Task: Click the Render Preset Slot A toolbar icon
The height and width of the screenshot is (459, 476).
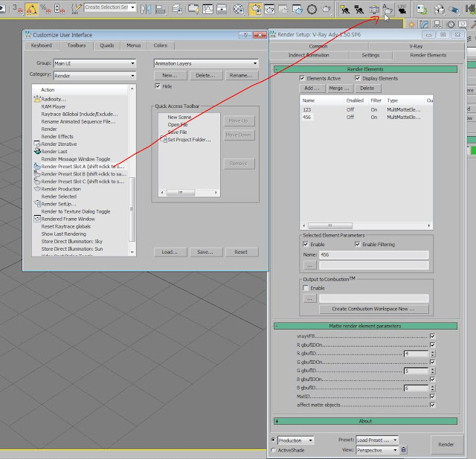Action: coord(388,9)
